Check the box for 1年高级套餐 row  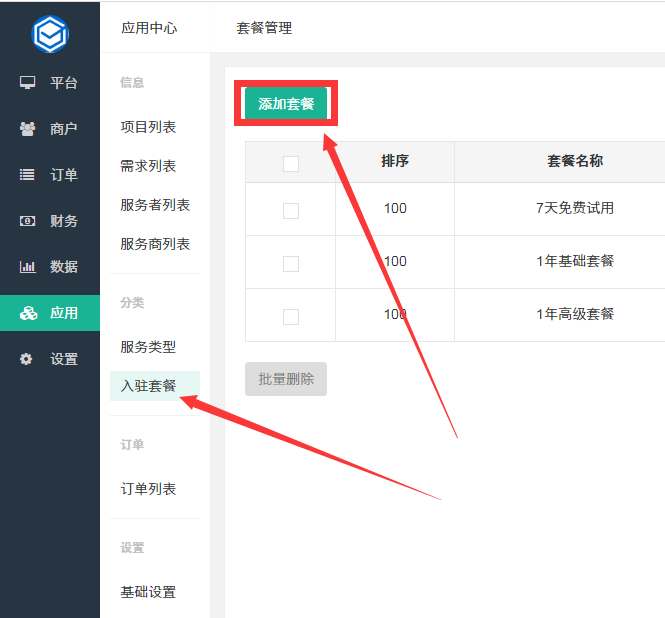[291, 317]
